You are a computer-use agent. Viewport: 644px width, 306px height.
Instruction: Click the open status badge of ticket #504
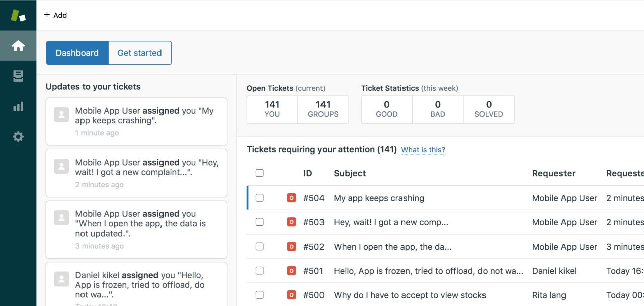(291, 198)
